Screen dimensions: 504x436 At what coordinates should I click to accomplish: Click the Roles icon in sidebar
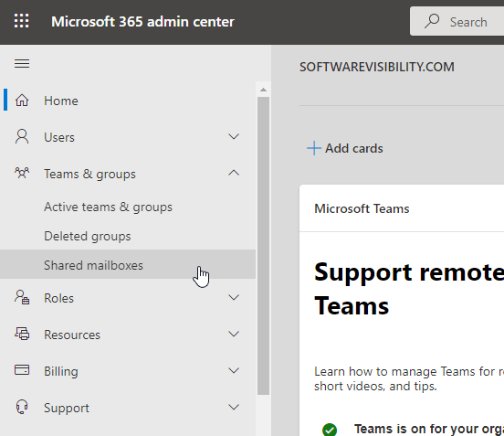click(22, 297)
